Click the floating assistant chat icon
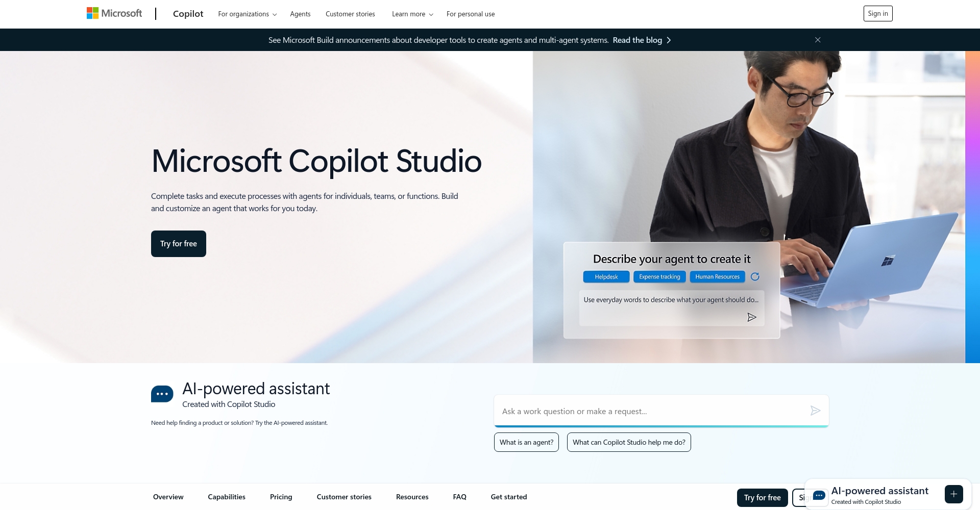Screen dimensions: 980x510 (819, 495)
